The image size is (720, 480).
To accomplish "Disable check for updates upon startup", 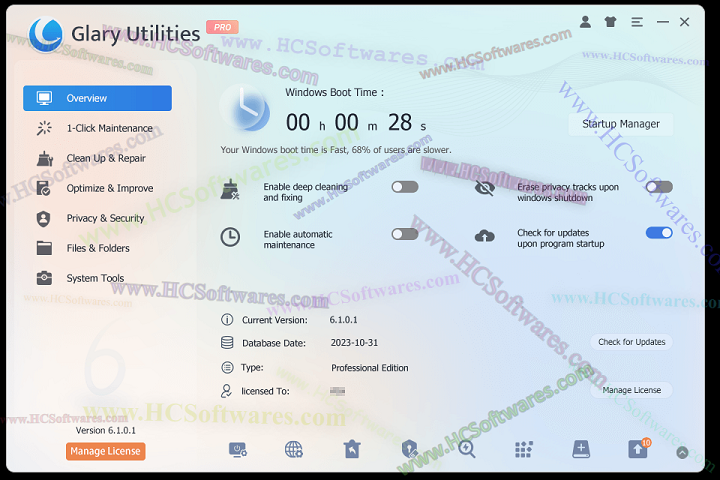I will click(659, 233).
